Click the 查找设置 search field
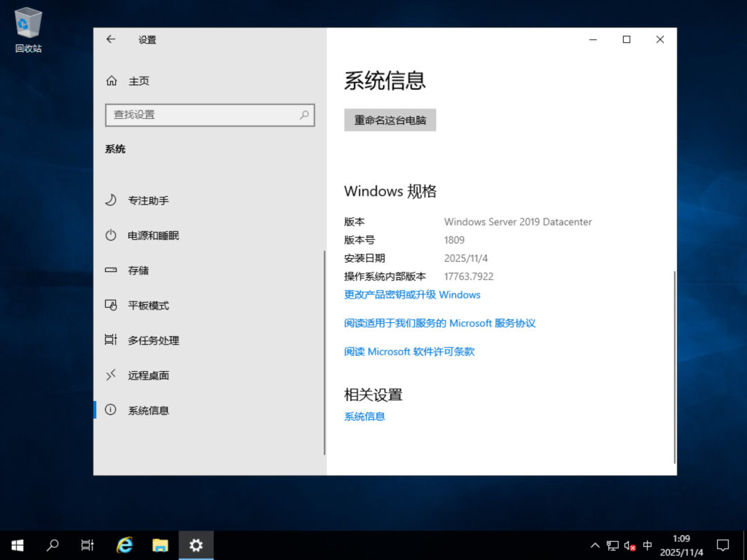747x560 pixels. point(210,115)
